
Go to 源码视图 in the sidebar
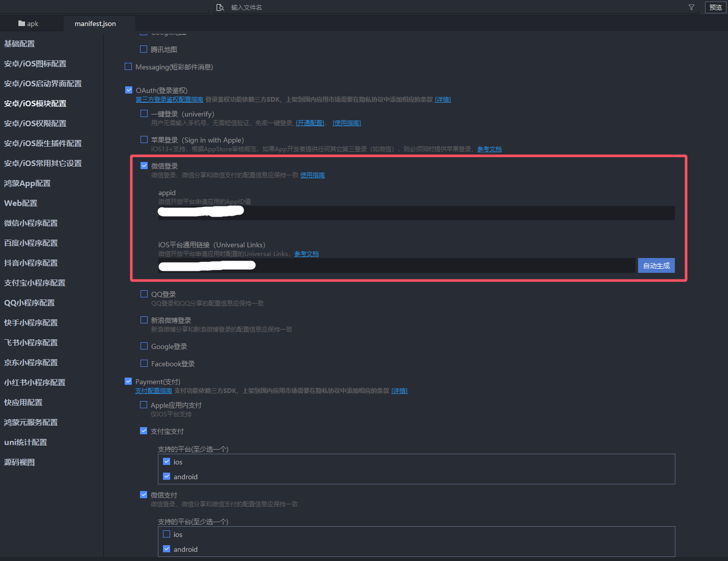coord(19,462)
